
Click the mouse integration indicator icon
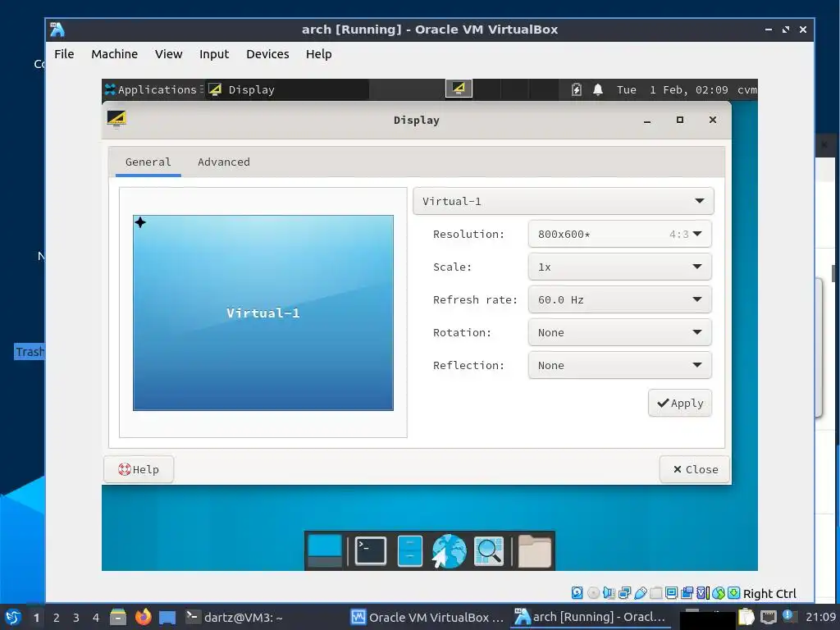tap(719, 592)
